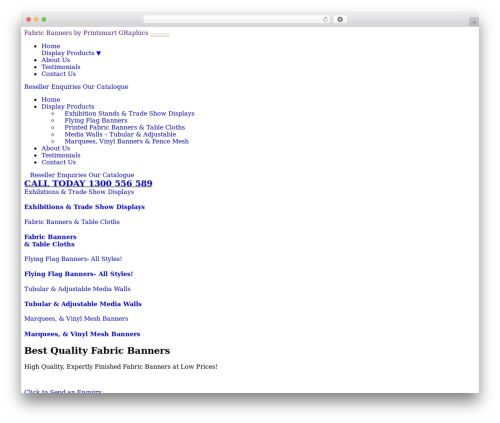Click the reload icon in the address bar
The image size is (500, 423).
click(x=325, y=20)
